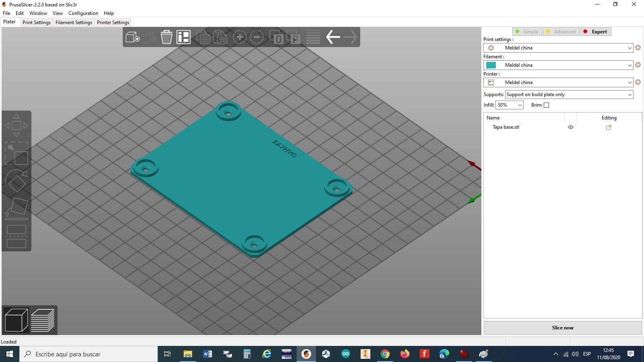The height and width of the screenshot is (362, 644).
Task: Switch to Expert mode
Action: (x=596, y=32)
